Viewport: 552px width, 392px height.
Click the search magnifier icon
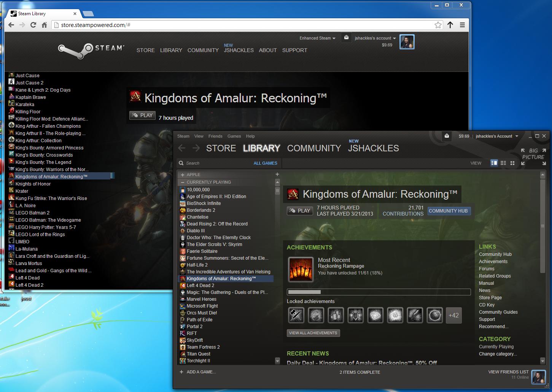pyautogui.click(x=181, y=163)
